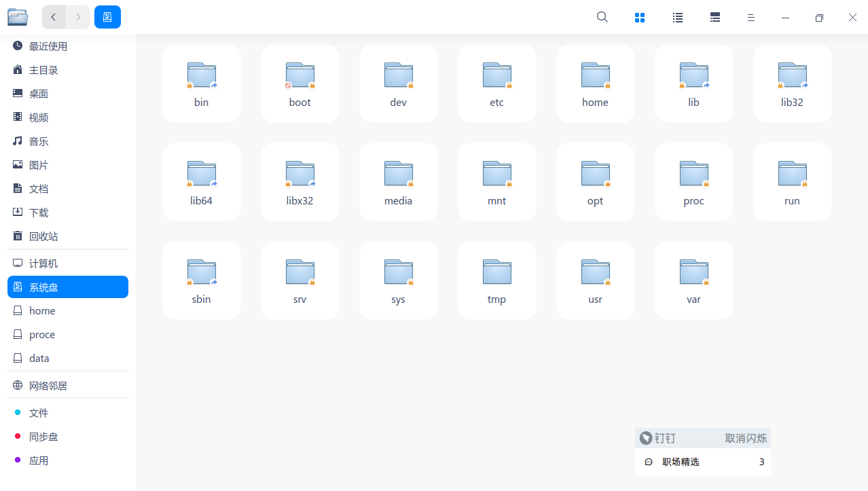Open 图片 in sidebar
The width and height of the screenshot is (868, 491).
pos(68,165)
